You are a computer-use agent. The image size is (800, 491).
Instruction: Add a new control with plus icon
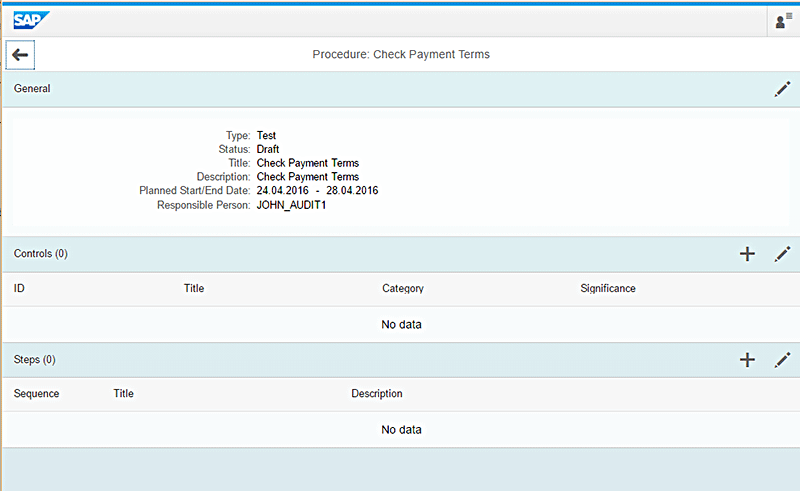pyautogui.click(x=747, y=254)
